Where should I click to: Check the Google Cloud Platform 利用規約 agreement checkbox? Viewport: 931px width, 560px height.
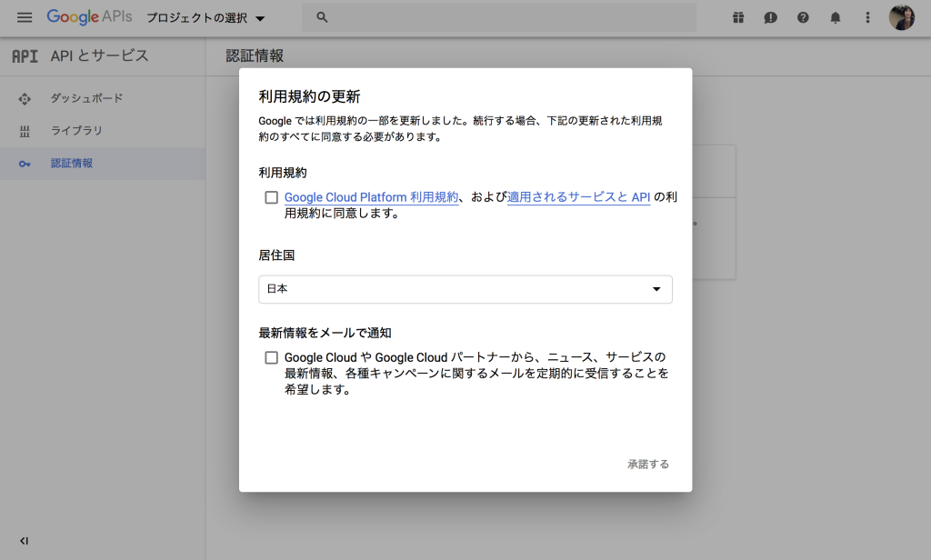tap(271, 197)
